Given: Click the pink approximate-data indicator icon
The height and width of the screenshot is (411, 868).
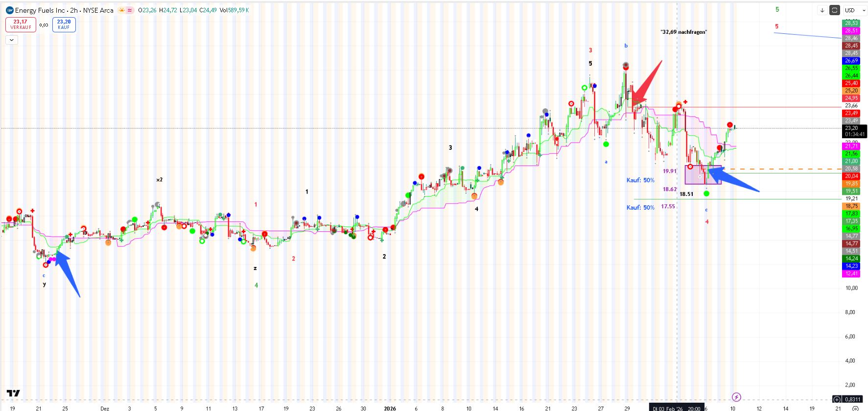Looking at the screenshot, I should pos(130,10).
